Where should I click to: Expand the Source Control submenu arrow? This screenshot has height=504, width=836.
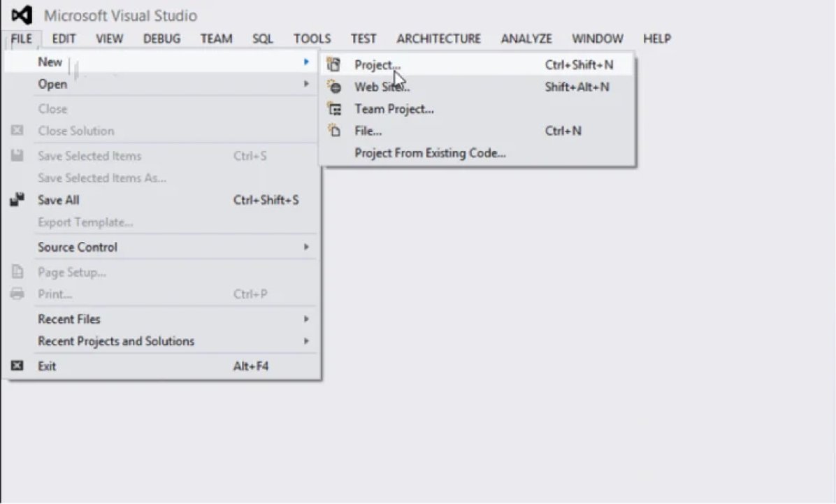(306, 247)
